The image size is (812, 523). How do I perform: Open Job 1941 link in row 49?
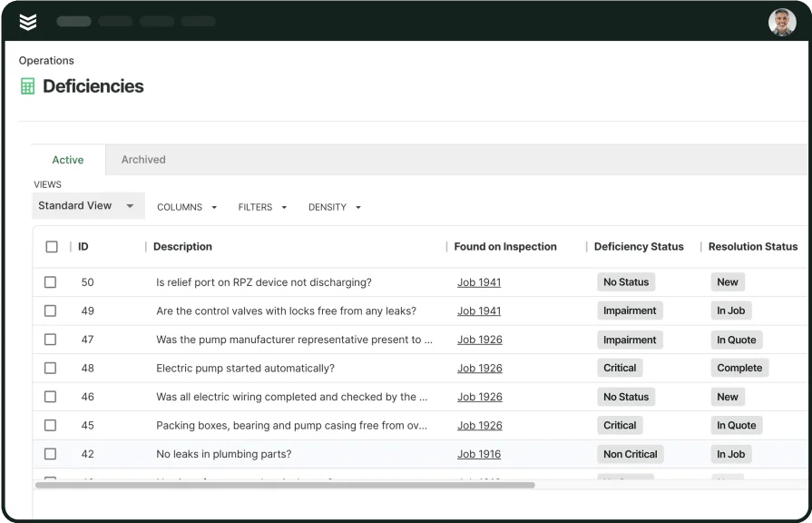point(479,311)
